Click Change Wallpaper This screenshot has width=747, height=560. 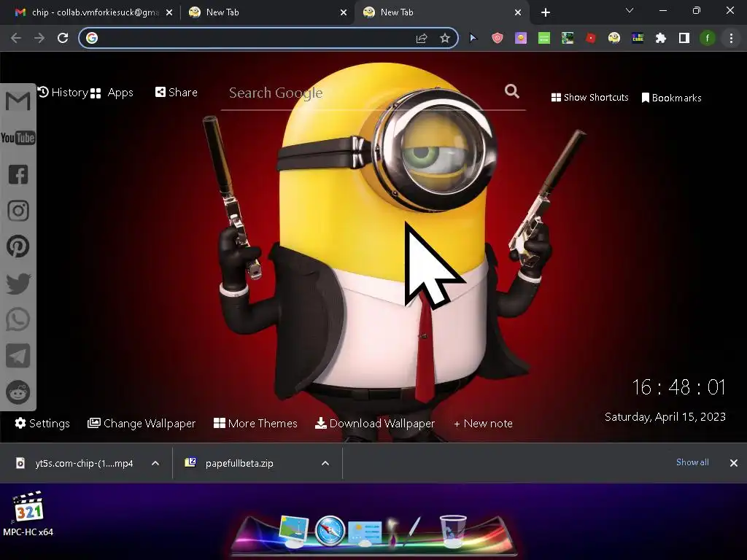[x=142, y=424]
